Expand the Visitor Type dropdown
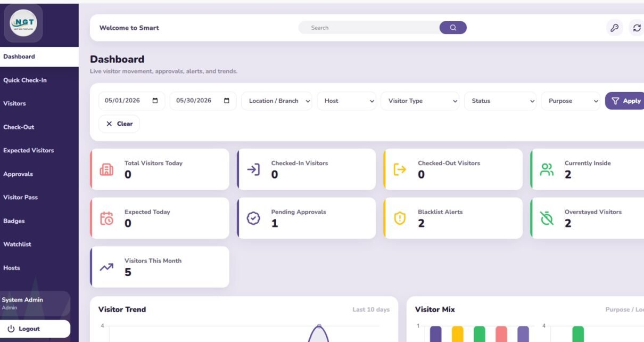644x342 pixels. tap(420, 101)
